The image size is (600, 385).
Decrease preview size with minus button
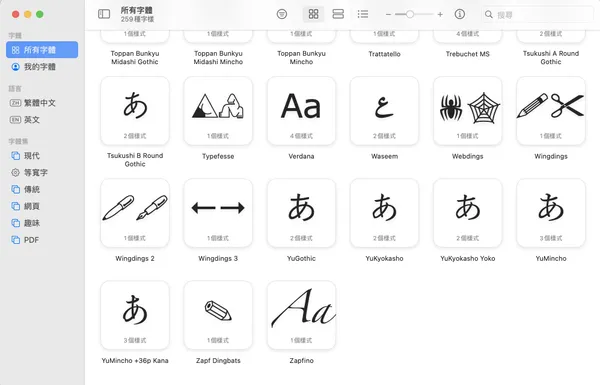(x=388, y=15)
